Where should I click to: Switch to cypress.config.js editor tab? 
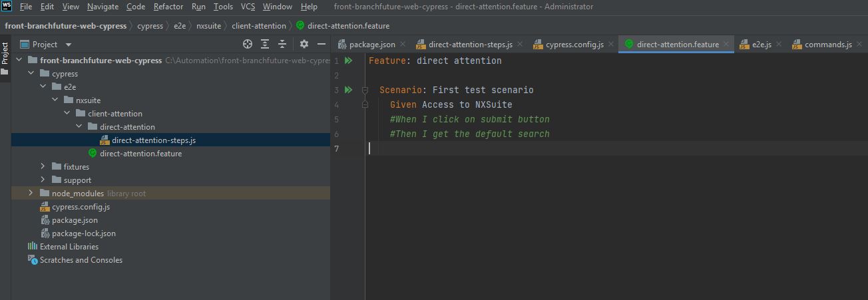point(574,45)
